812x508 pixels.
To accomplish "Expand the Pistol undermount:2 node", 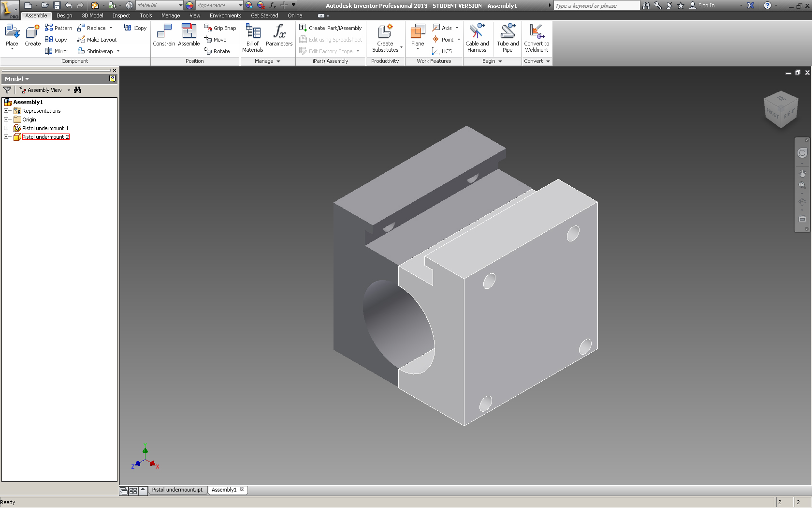I will click(6, 137).
